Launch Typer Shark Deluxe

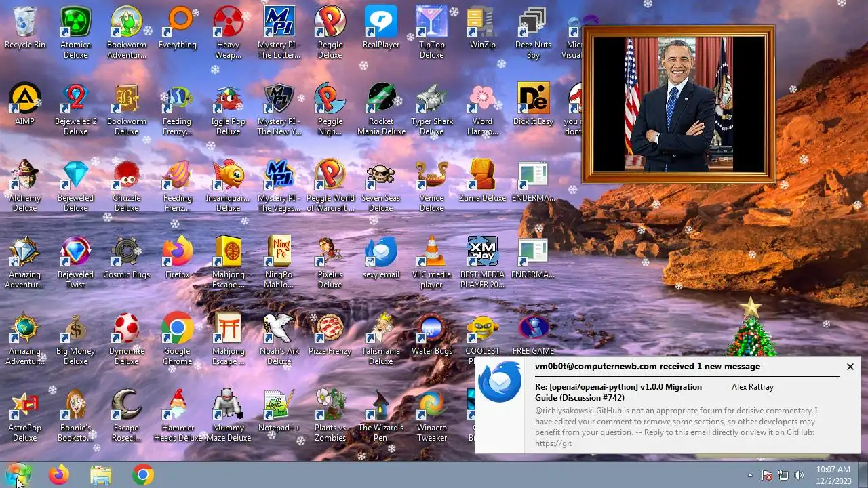point(432,109)
